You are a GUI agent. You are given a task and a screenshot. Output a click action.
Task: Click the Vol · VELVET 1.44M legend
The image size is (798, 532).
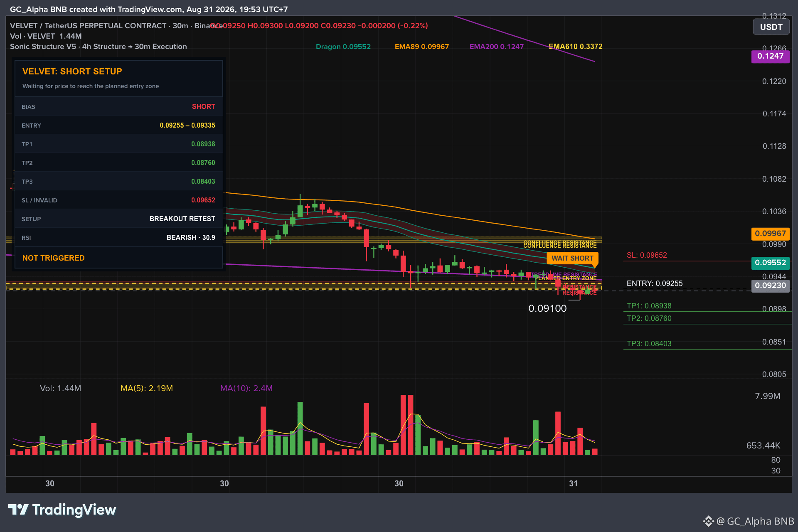(46, 36)
